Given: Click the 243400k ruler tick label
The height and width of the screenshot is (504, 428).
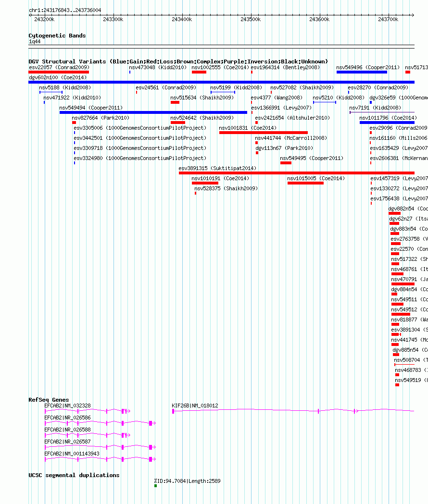Looking at the screenshot, I should pyautogui.click(x=182, y=19).
